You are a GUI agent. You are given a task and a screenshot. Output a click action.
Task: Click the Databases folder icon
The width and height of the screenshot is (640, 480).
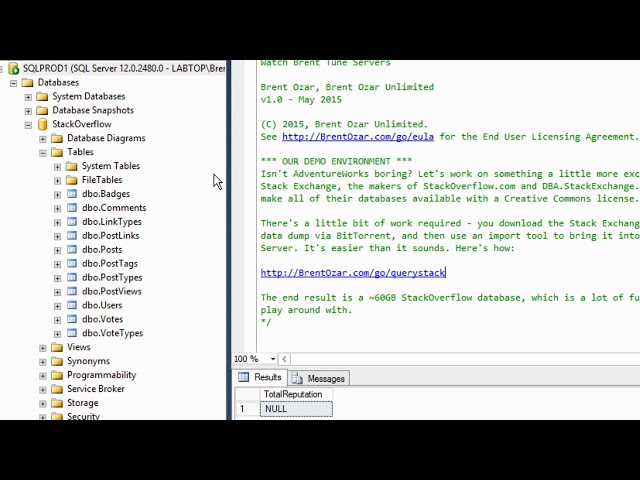pos(28,82)
